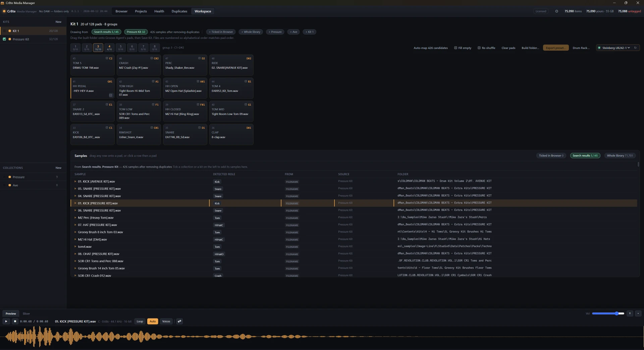This screenshot has width=644, height=350.
Task: Toggle Search results 5,145 source chip
Action: click(x=106, y=32)
